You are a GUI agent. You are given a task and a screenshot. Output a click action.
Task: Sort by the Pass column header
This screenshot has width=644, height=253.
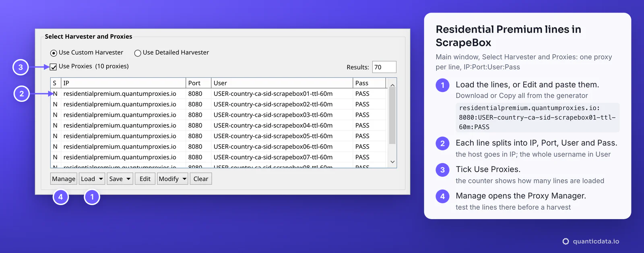[369, 83]
